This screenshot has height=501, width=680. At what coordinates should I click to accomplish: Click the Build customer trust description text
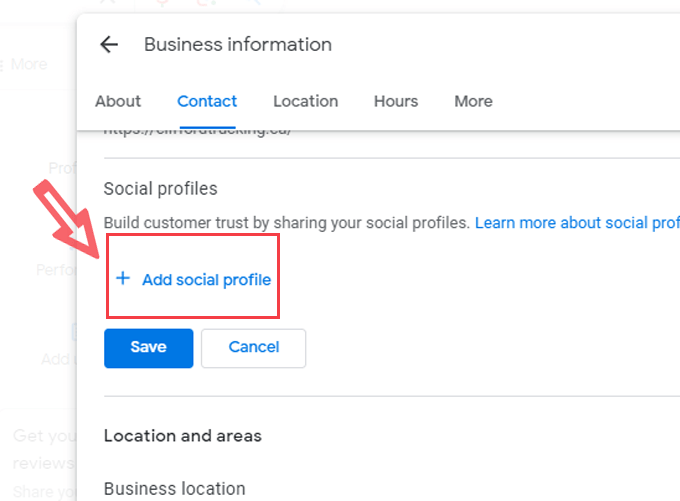click(x=286, y=222)
